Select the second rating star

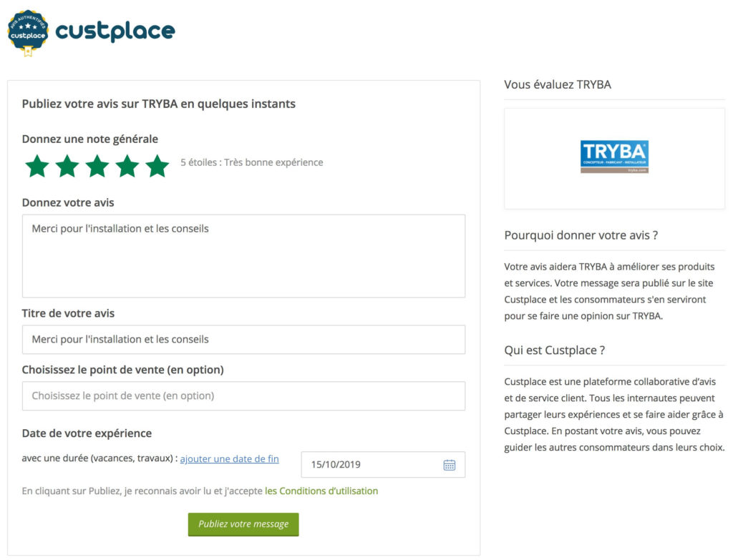pos(67,166)
